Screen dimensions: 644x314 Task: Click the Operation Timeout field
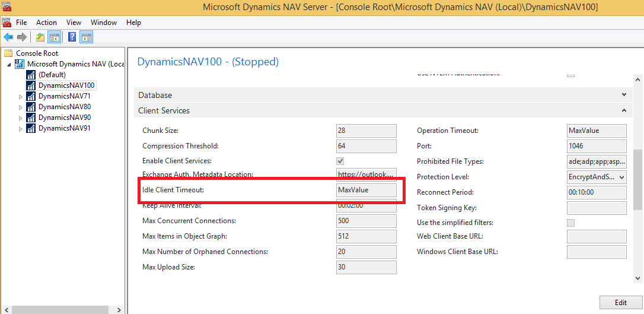[597, 131]
